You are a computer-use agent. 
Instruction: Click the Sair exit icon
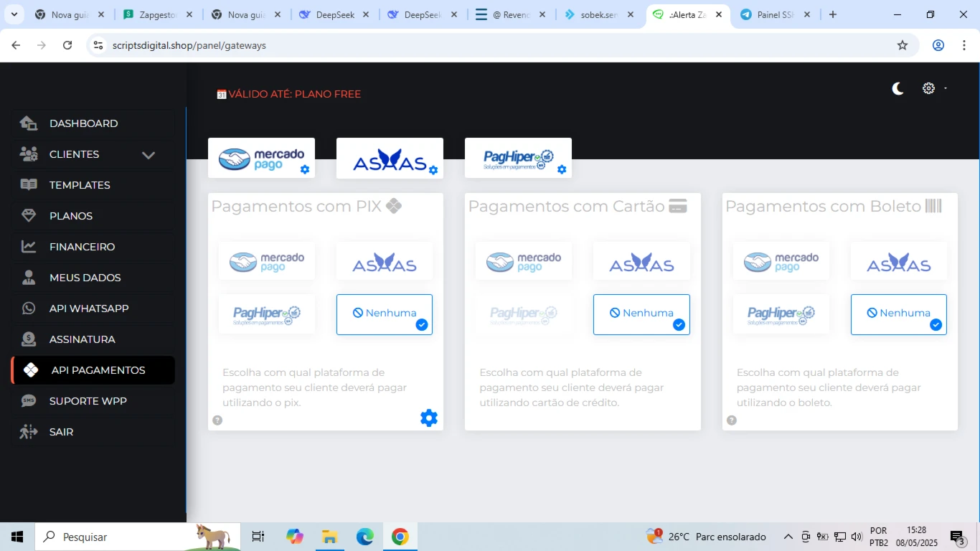click(x=29, y=432)
